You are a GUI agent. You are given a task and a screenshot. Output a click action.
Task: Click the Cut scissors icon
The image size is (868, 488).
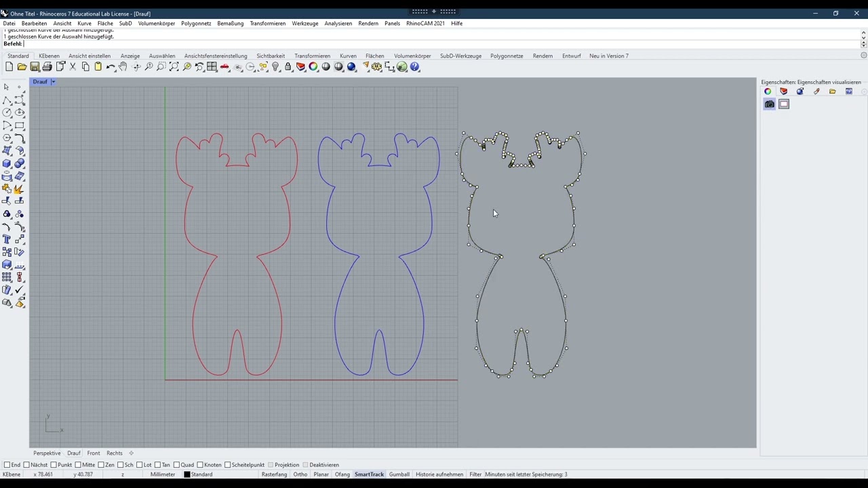click(x=73, y=67)
